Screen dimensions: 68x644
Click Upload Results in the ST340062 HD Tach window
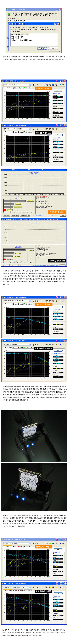click(15, 265)
